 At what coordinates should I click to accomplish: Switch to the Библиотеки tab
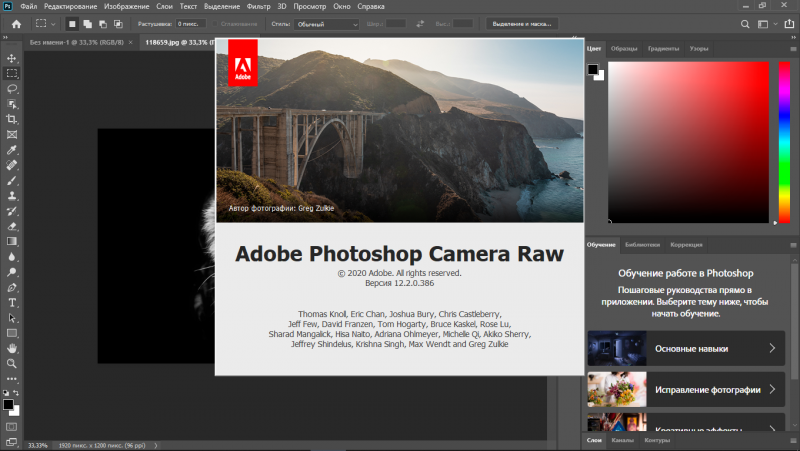click(x=641, y=245)
